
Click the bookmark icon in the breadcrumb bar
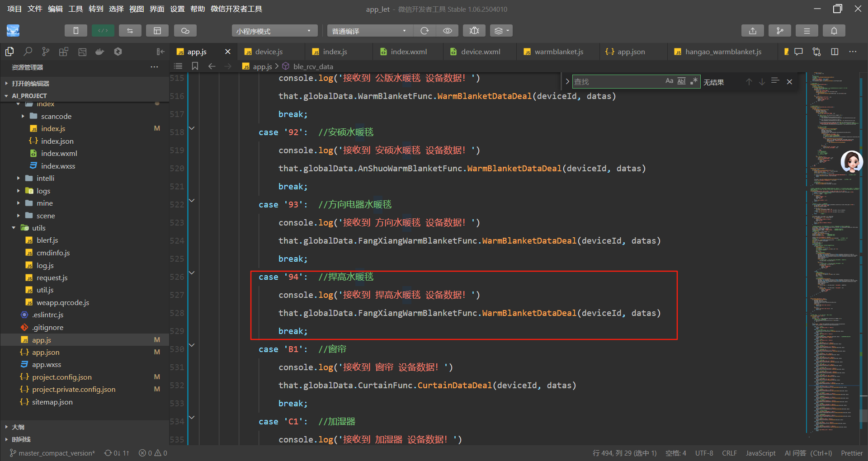[x=195, y=66]
